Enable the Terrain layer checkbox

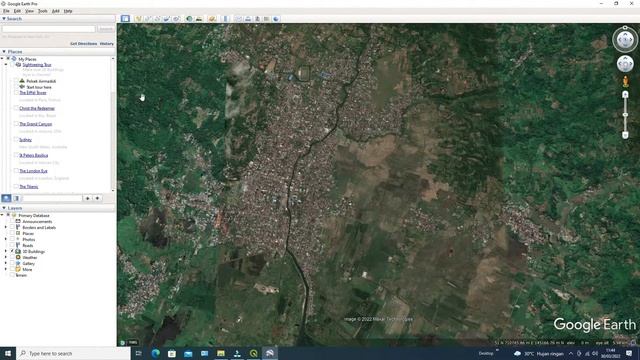(x=12, y=275)
